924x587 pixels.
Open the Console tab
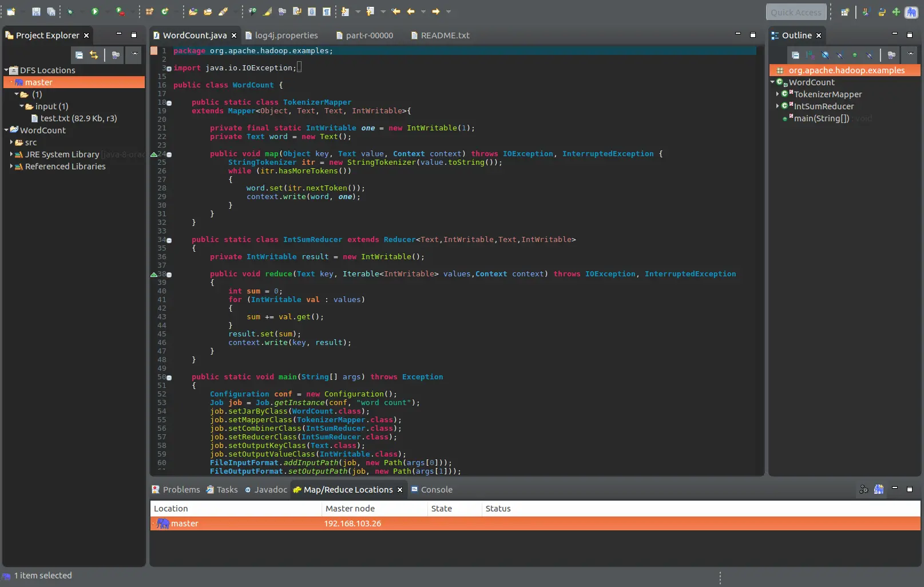click(432, 490)
